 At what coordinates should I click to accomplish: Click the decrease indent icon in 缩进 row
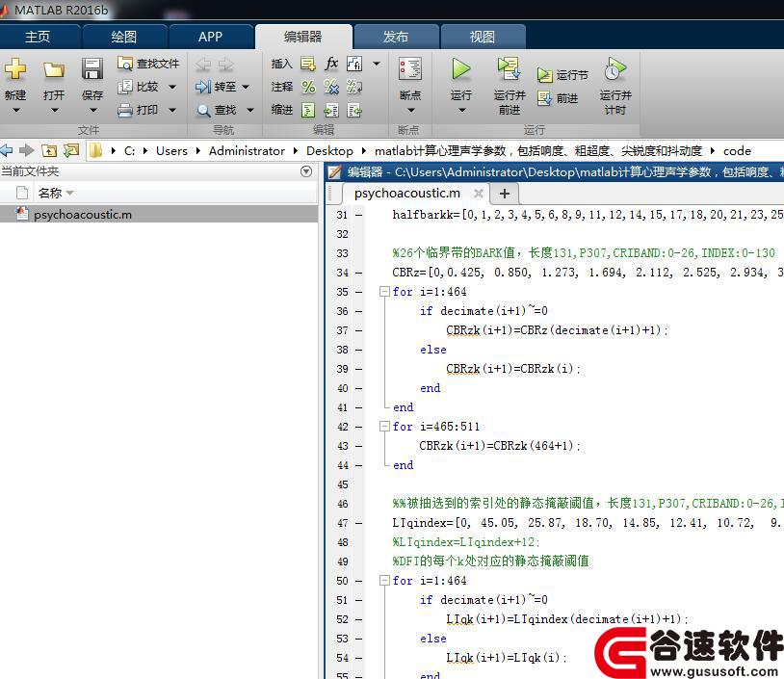coord(354,110)
